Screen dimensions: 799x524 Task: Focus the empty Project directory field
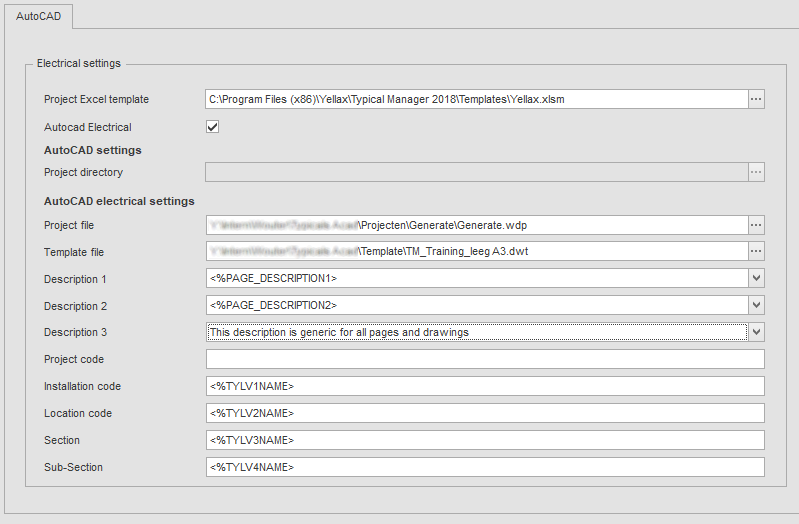476,172
